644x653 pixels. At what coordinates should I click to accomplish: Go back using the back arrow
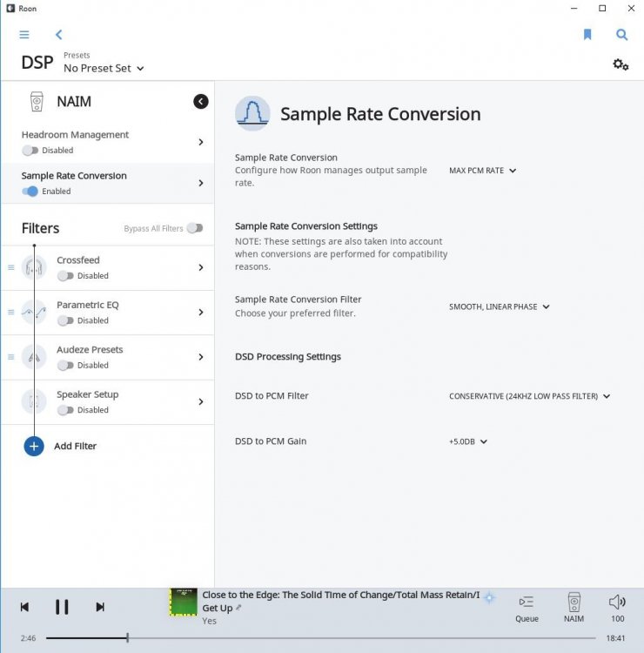58,35
